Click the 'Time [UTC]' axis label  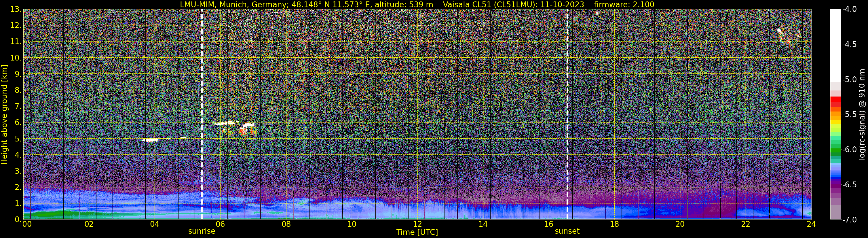pyautogui.click(x=417, y=232)
